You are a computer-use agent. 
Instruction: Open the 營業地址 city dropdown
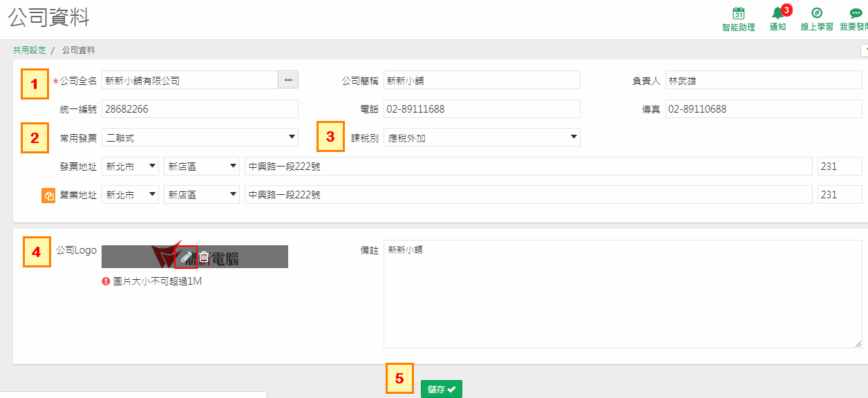tap(130, 195)
